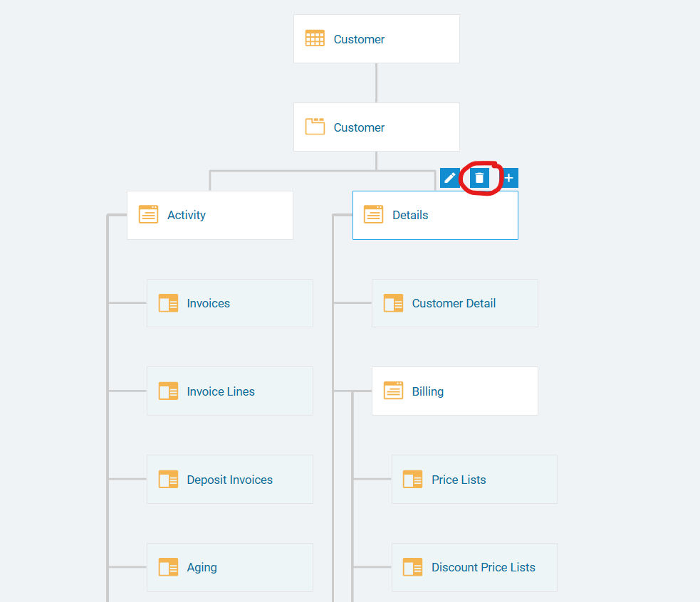
Task: Select the Customer Detail node
Action: [x=455, y=303]
